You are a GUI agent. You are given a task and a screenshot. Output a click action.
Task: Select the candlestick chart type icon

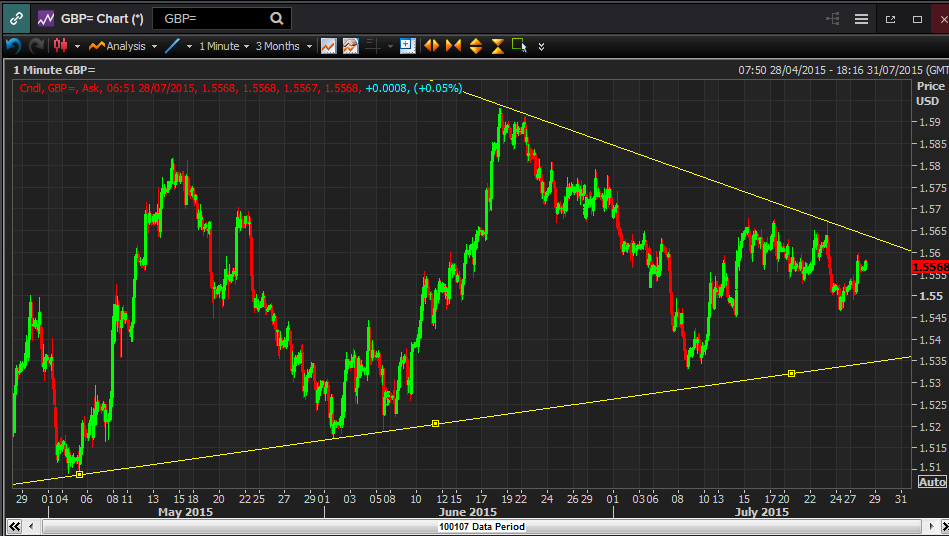point(61,45)
